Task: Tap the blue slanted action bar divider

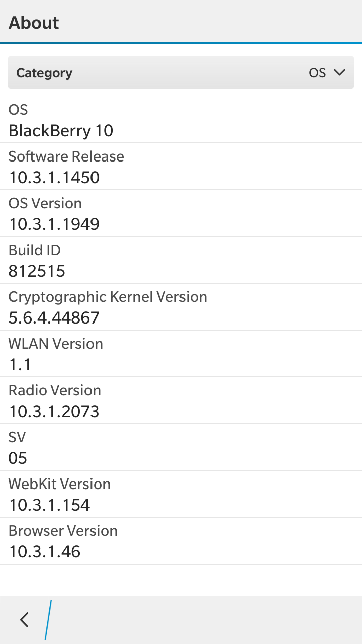Action: click(x=48, y=619)
